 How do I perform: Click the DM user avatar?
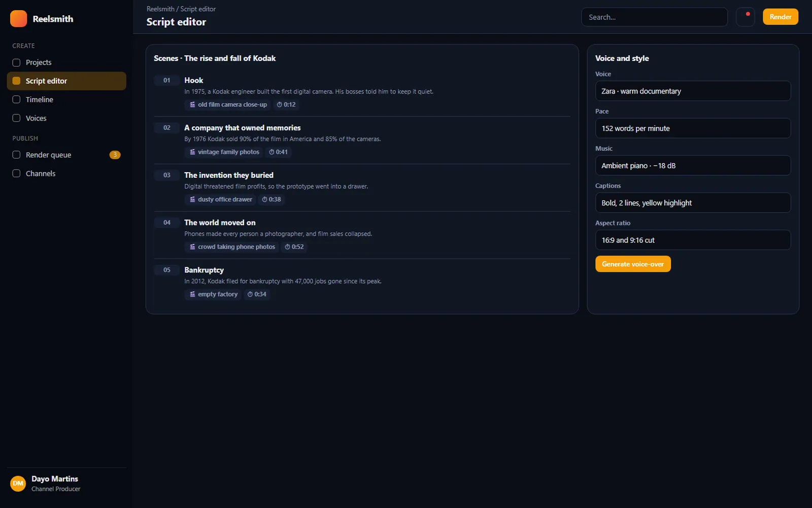coord(18,484)
